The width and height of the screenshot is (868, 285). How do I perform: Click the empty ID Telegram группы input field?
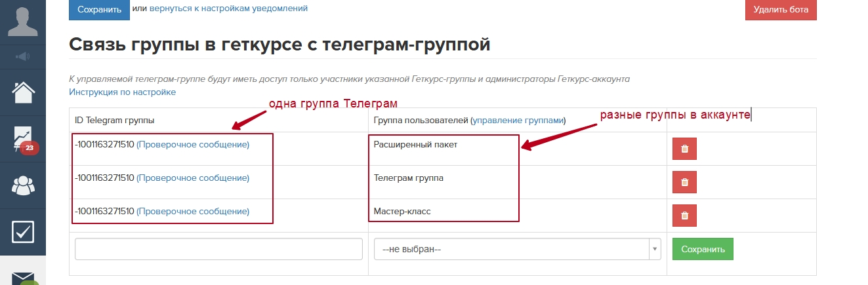tap(218, 249)
